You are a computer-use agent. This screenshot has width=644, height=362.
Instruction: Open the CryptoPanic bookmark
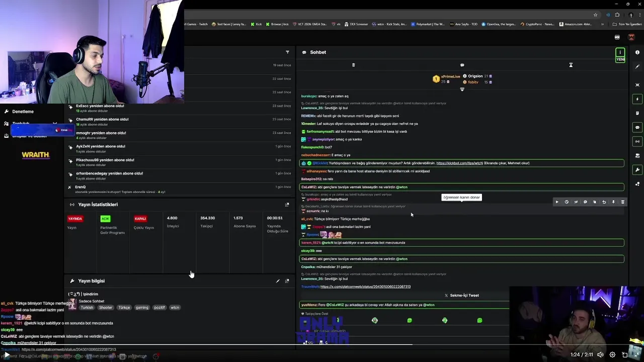click(x=537, y=24)
